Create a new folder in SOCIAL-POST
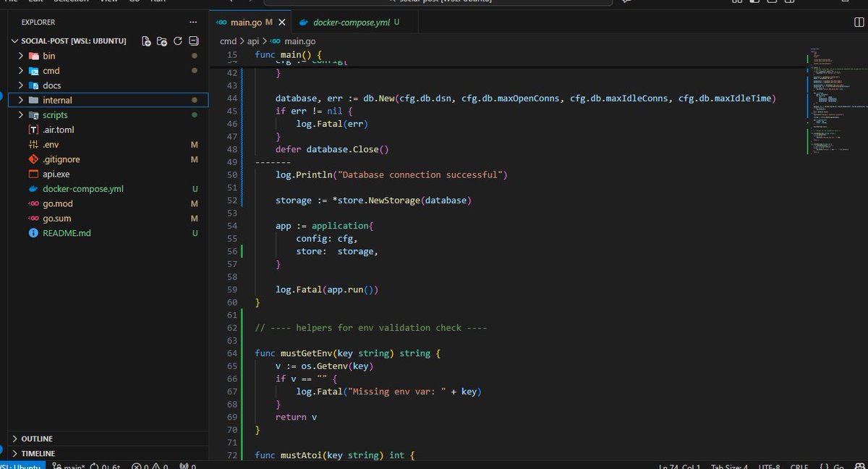The height and width of the screenshot is (469, 868). click(x=162, y=41)
